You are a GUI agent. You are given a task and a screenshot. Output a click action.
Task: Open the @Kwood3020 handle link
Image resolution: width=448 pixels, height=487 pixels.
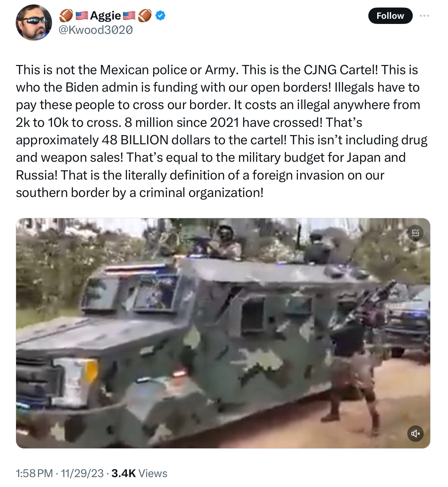(x=96, y=30)
